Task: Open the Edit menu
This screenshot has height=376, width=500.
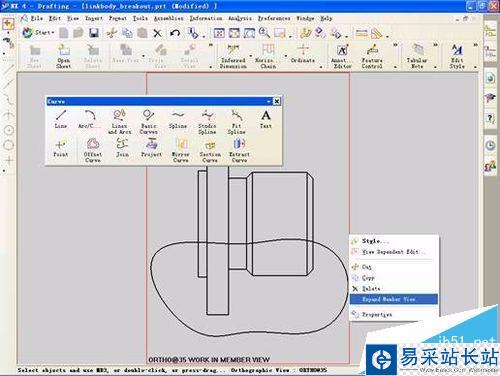Action: pos(54,18)
